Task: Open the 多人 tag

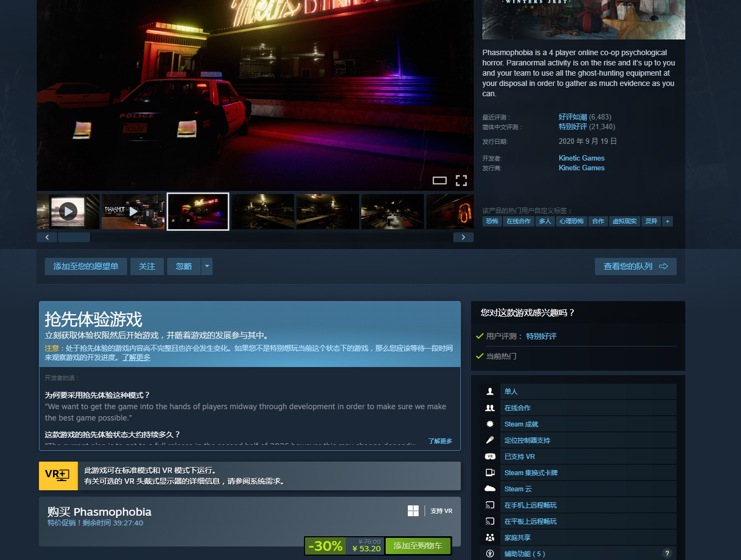Action: coord(545,221)
